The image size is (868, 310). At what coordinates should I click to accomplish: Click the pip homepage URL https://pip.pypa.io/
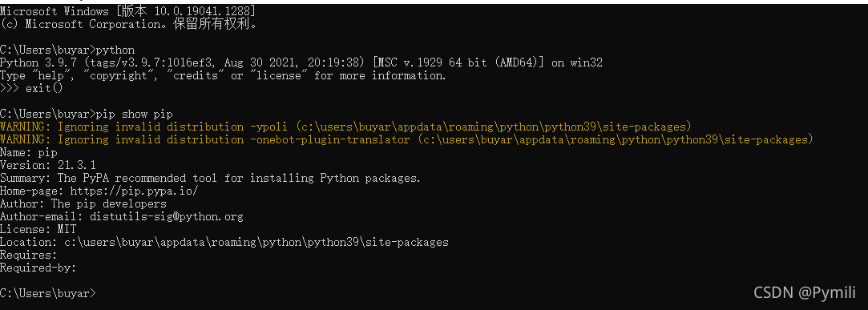(134, 191)
